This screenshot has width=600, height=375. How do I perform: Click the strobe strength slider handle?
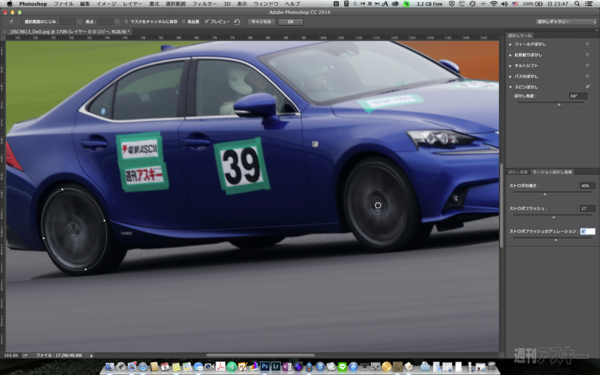(545, 194)
